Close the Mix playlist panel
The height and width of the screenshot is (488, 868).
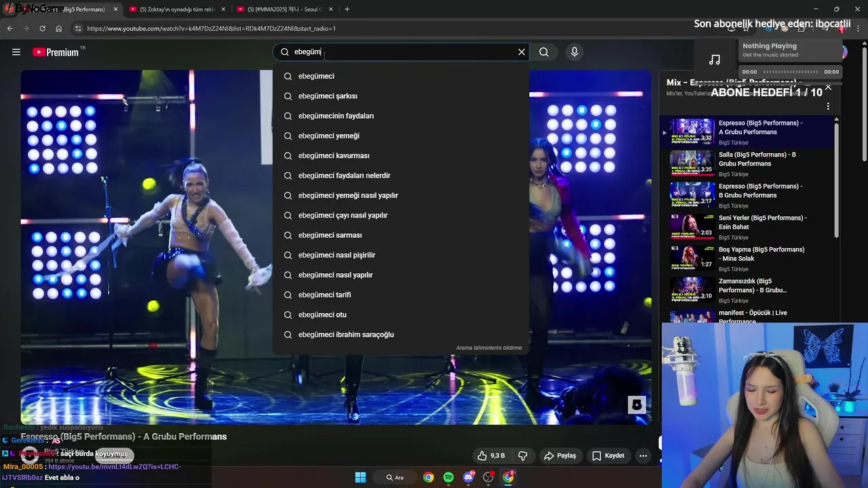tap(828, 87)
